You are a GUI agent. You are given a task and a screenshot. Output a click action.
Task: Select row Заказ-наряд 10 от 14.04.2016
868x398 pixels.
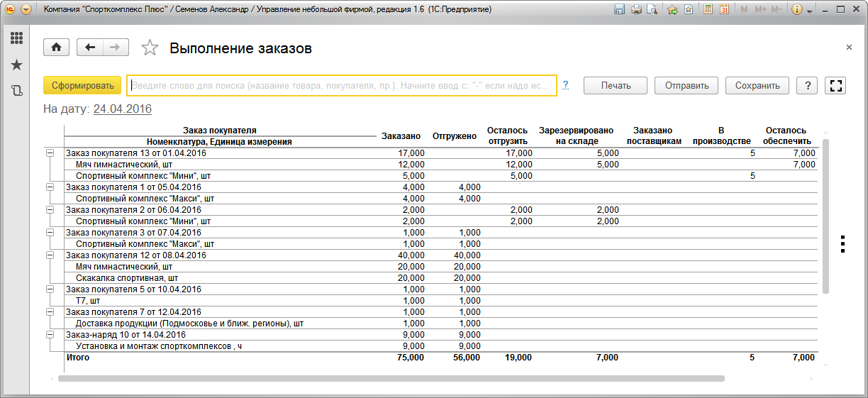point(440,334)
